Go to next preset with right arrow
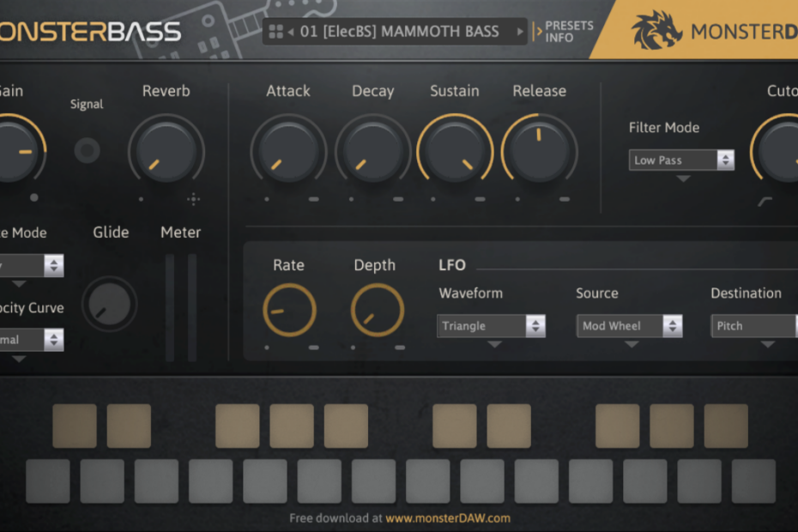Screen dimensions: 798x532 click(x=520, y=32)
